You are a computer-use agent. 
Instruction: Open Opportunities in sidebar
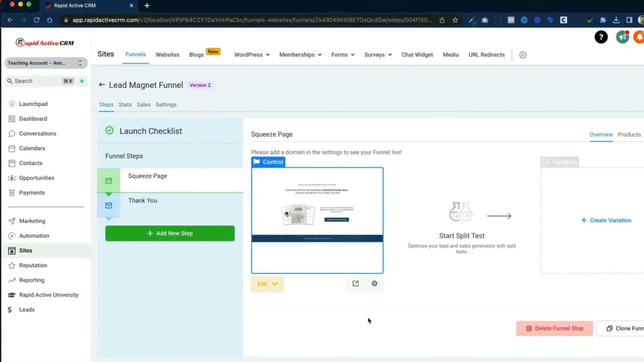[x=37, y=178]
